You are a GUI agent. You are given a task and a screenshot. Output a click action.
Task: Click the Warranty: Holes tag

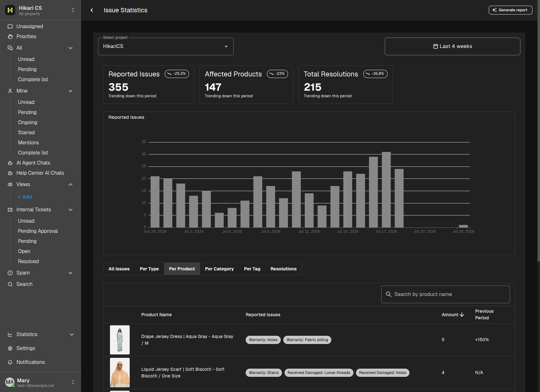coord(263,340)
